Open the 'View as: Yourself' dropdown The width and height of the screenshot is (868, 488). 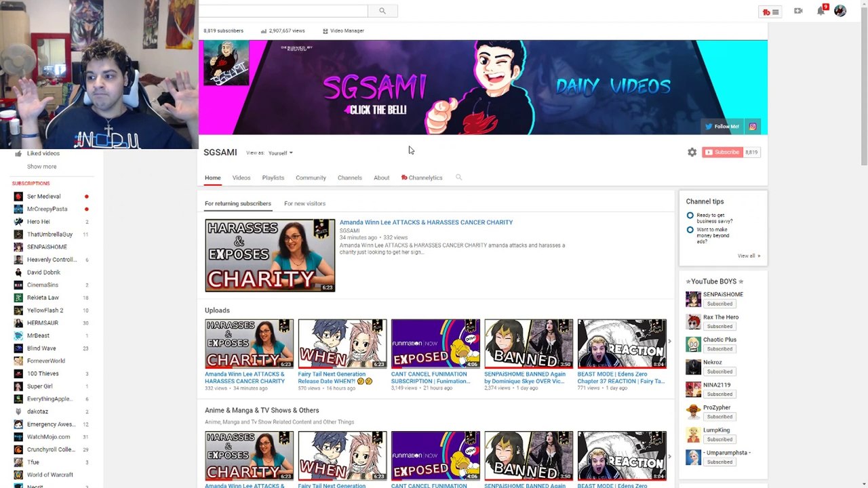point(280,153)
